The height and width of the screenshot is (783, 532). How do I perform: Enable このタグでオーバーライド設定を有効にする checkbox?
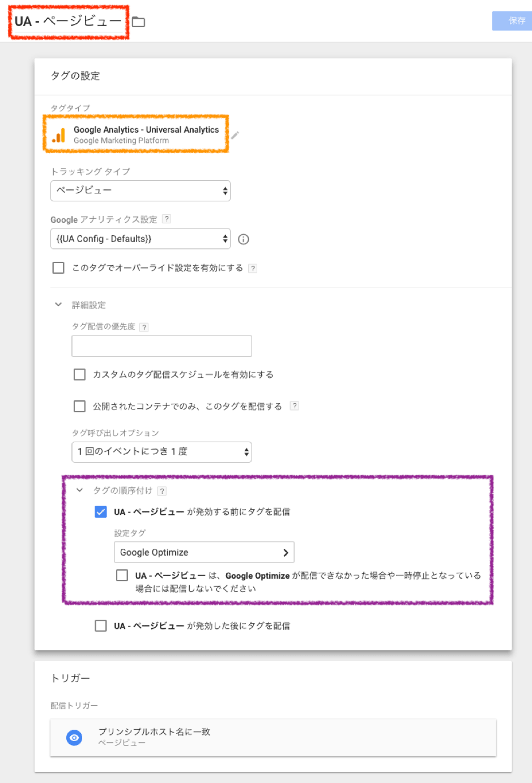click(58, 268)
